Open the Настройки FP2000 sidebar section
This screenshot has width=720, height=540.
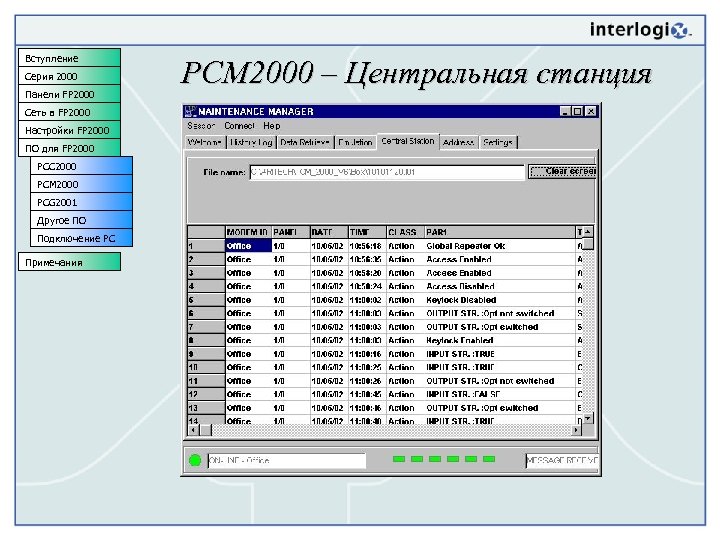click(x=69, y=130)
